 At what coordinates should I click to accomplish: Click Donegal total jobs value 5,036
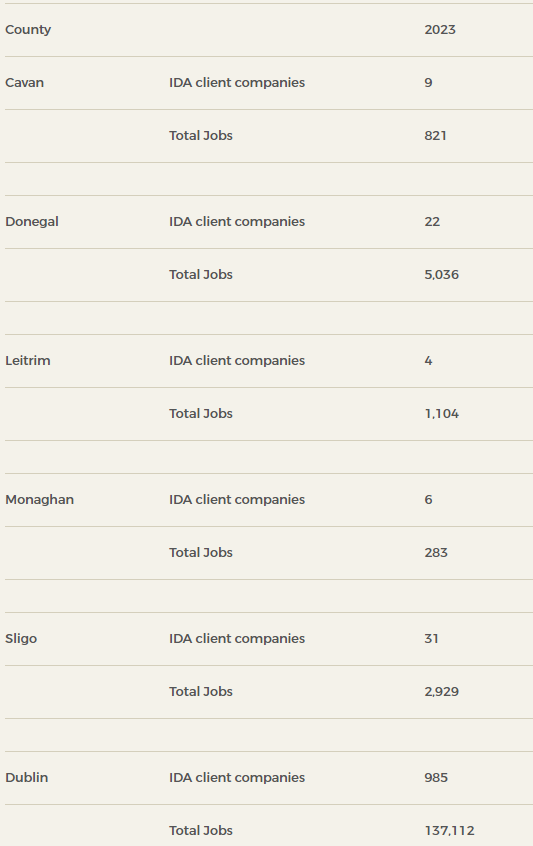click(441, 275)
